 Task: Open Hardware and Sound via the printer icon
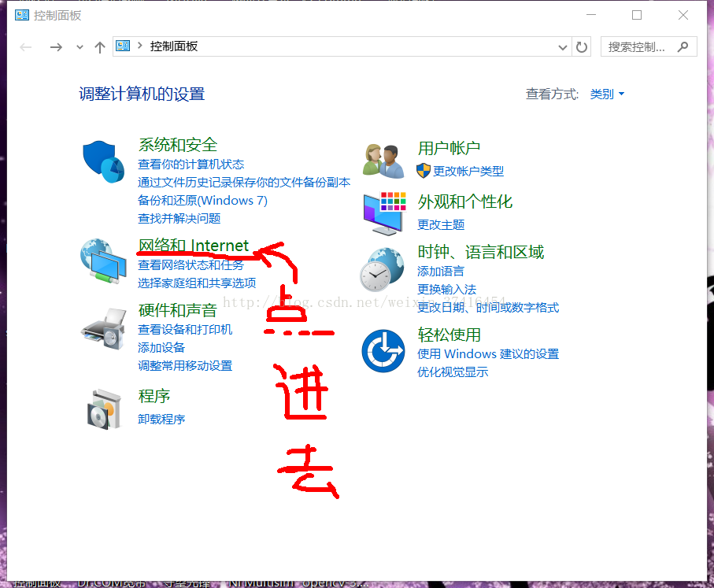104,327
